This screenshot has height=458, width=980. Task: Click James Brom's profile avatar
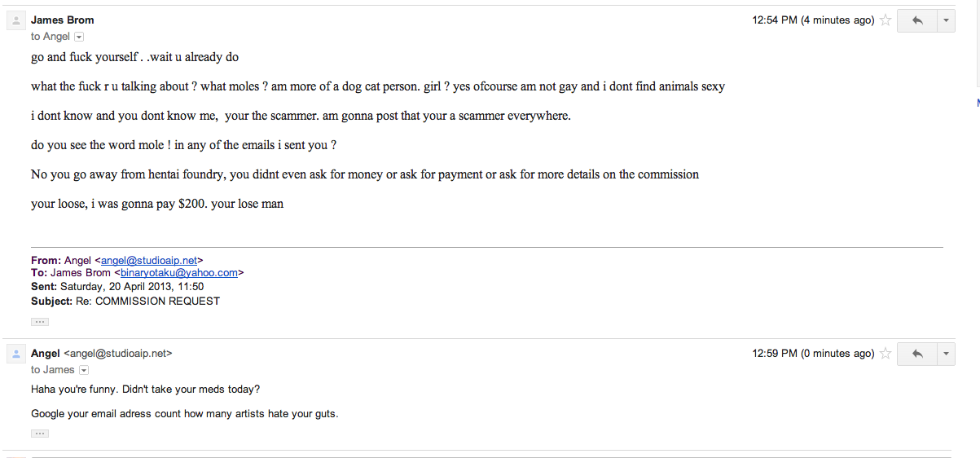(16, 21)
